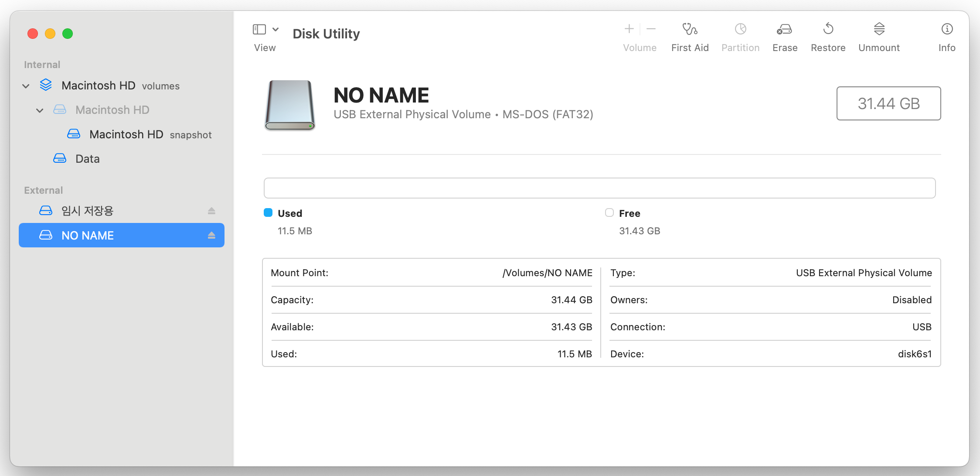
Task: Click the disk usage bar
Action: [599, 188]
